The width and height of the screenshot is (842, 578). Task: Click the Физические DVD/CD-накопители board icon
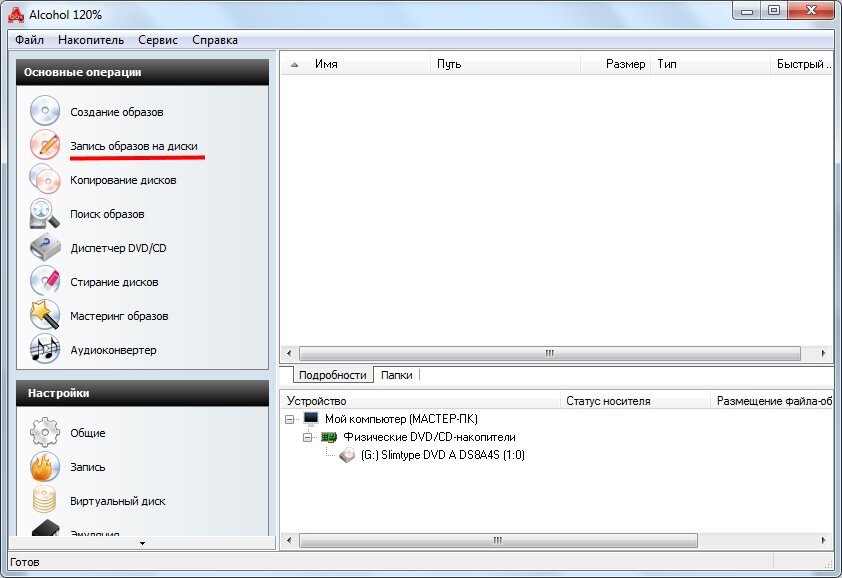(x=329, y=437)
